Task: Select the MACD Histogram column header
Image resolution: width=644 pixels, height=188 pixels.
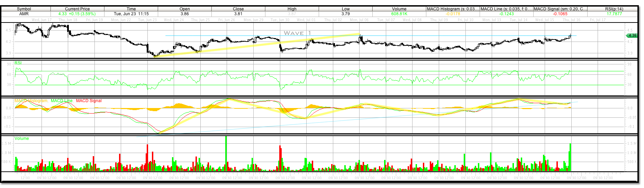Action: [x=453, y=9]
